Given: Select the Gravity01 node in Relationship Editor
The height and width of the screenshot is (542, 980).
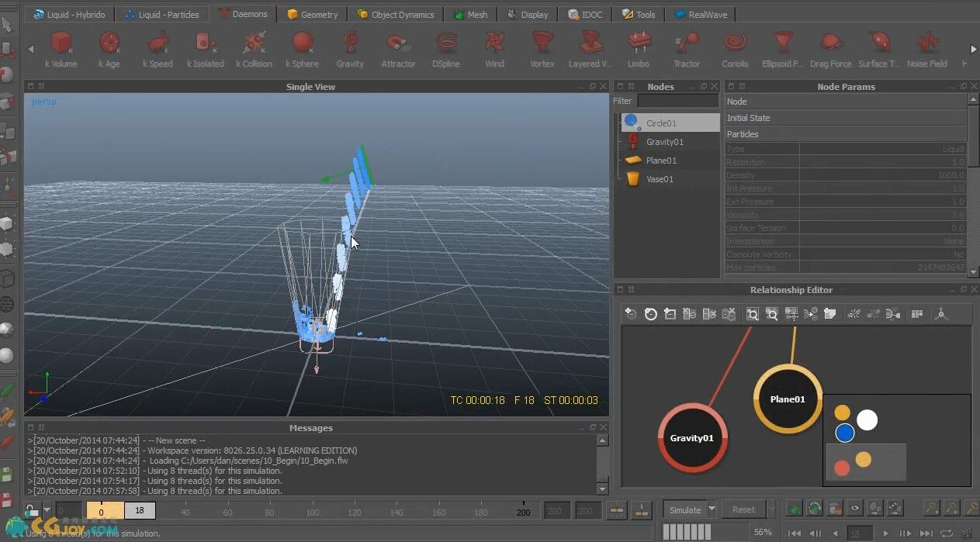Looking at the screenshot, I should pyautogui.click(x=692, y=437).
